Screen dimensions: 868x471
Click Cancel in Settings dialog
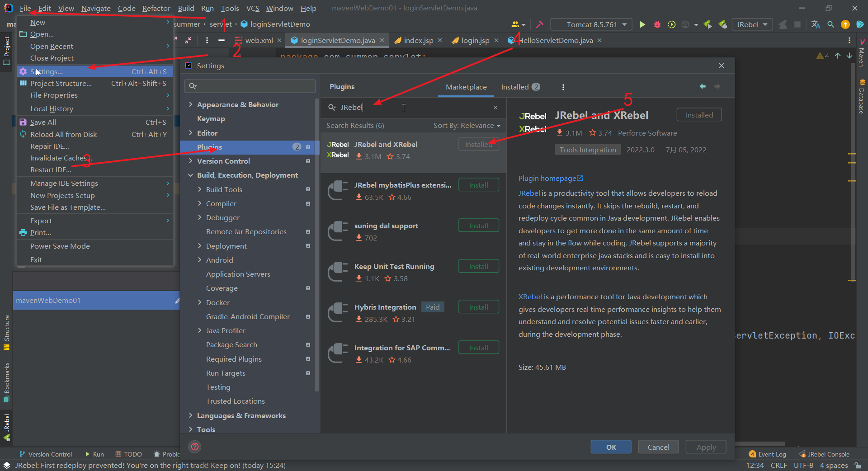tap(658, 447)
